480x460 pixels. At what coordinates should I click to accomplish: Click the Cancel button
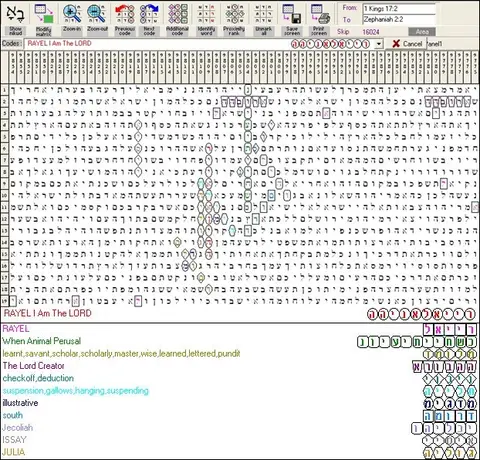click(407, 44)
